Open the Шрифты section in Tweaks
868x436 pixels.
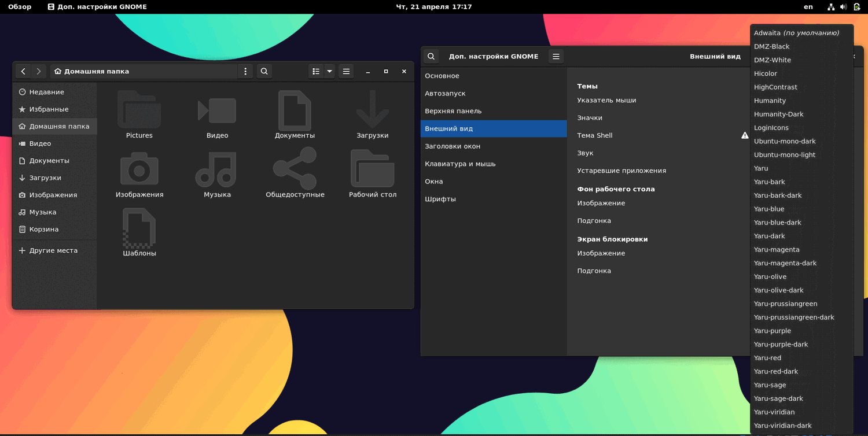pyautogui.click(x=494, y=199)
